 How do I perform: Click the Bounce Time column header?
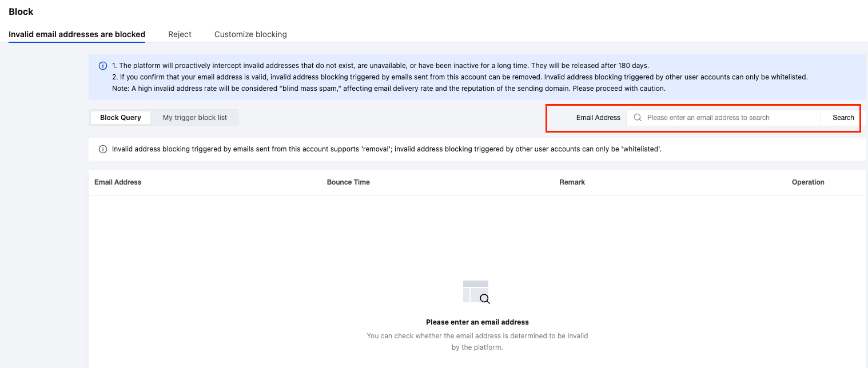pos(348,182)
